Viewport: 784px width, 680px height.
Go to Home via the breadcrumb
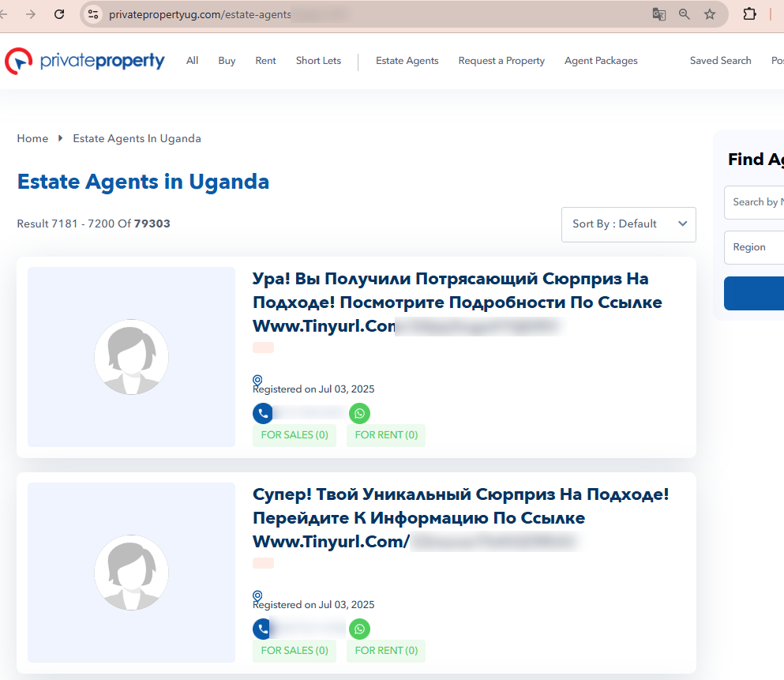[x=32, y=138]
